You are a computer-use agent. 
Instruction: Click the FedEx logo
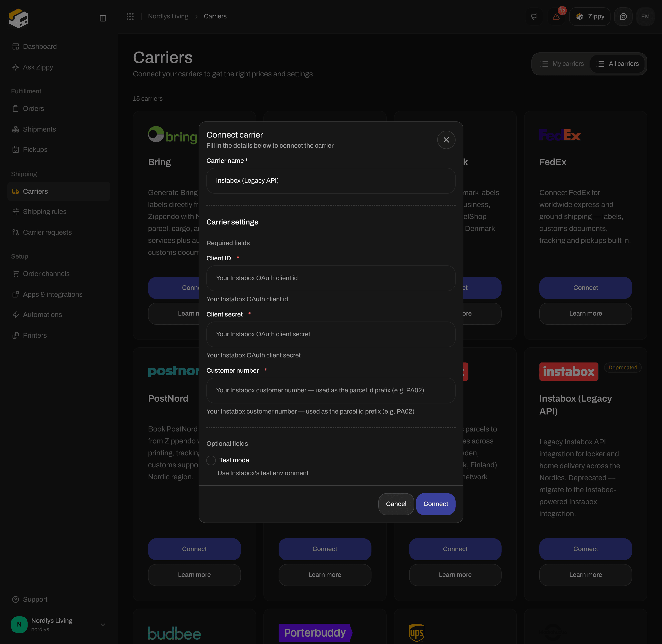(560, 135)
